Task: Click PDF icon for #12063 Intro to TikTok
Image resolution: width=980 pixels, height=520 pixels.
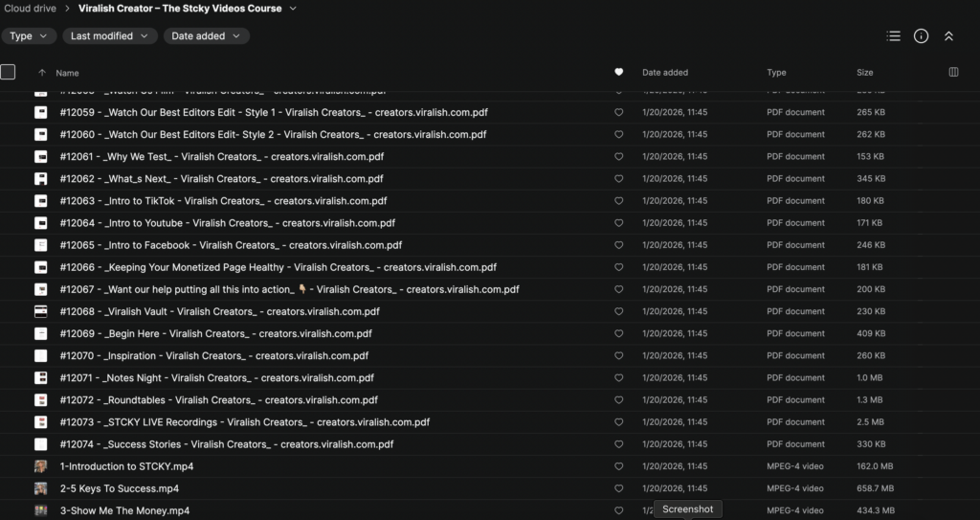Action: pos(41,201)
